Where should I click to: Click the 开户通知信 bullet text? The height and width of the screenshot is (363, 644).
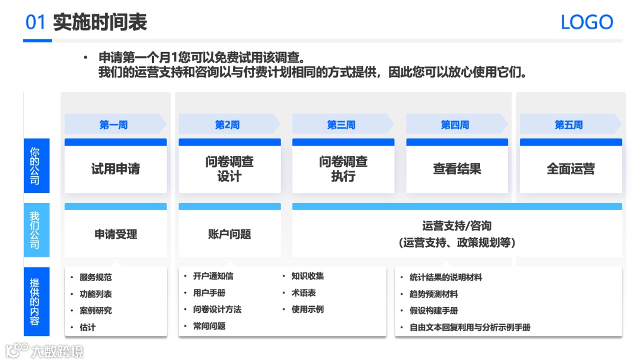coord(213,276)
